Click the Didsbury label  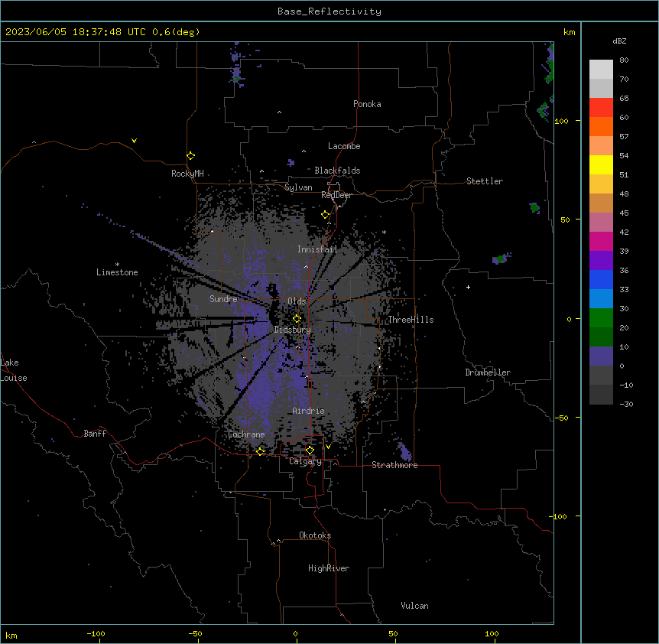[292, 330]
